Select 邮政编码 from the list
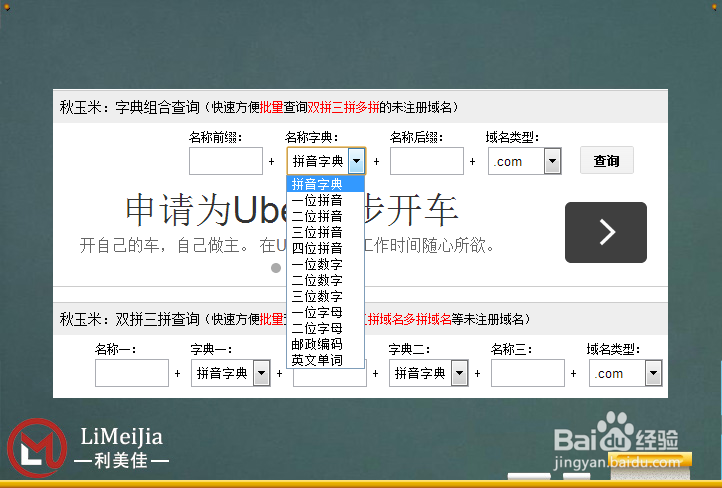 click(326, 344)
